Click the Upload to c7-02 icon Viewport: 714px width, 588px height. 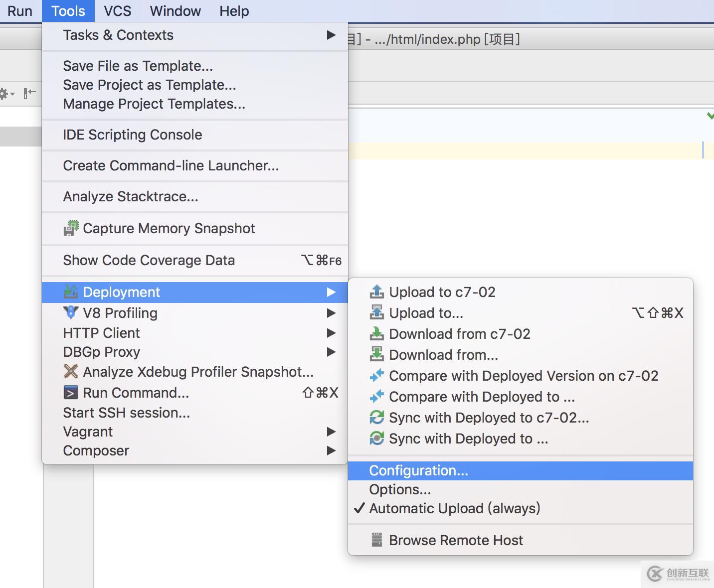click(x=377, y=292)
